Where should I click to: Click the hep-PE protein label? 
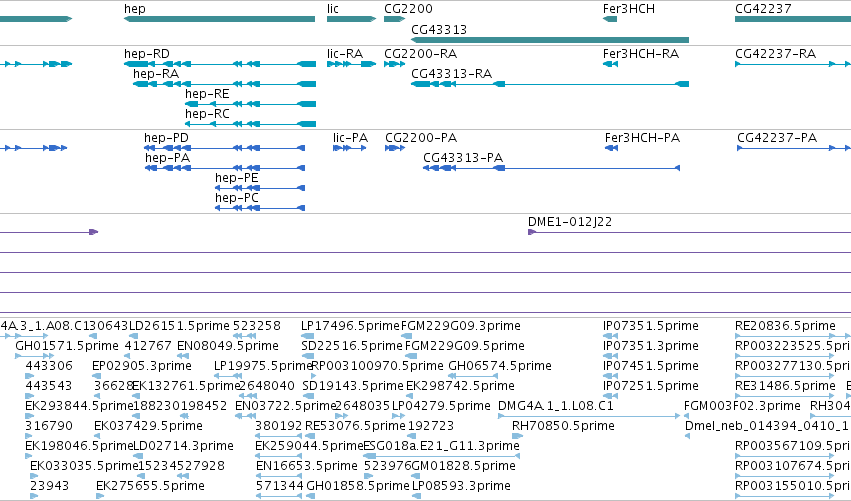coord(237,178)
